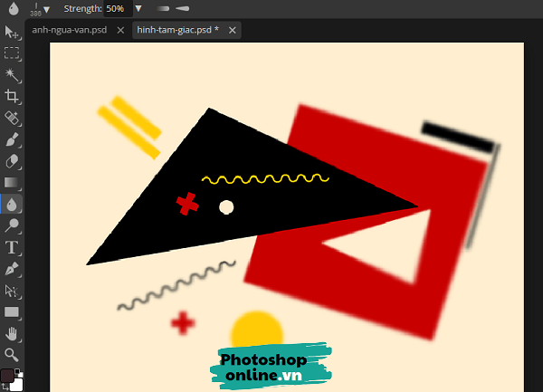Select the Blur tool in toolbar

pyautogui.click(x=12, y=204)
